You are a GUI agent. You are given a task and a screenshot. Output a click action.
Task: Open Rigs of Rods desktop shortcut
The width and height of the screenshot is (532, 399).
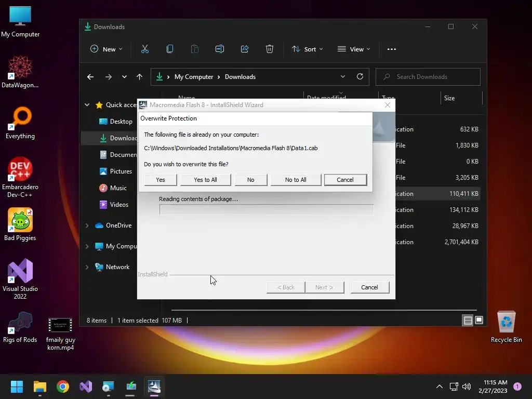pos(20,327)
